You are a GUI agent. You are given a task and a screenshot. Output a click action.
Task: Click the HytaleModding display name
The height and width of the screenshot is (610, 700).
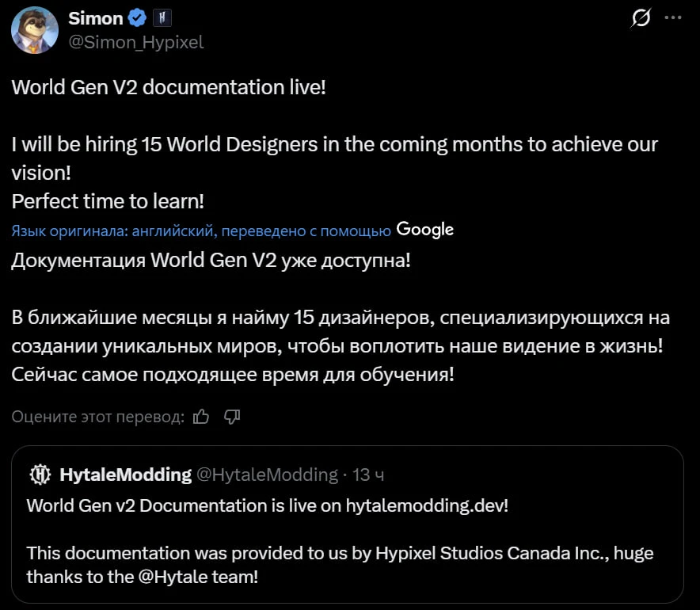click(125, 475)
